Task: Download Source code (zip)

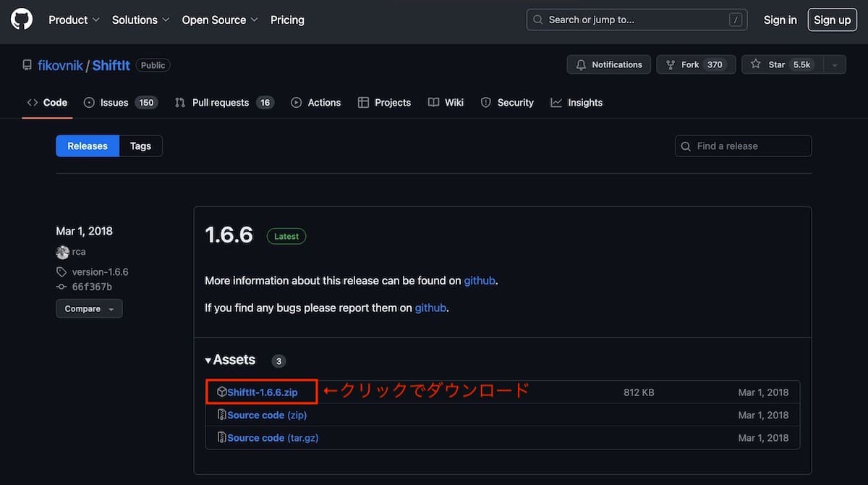Action: (x=267, y=415)
